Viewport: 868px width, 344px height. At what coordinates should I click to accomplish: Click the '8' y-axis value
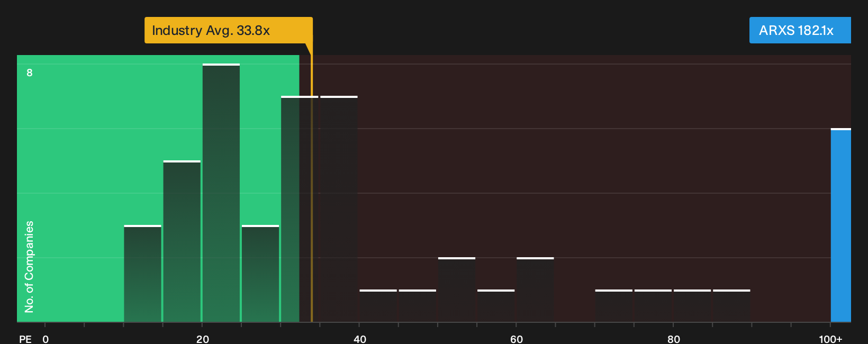coord(30,73)
